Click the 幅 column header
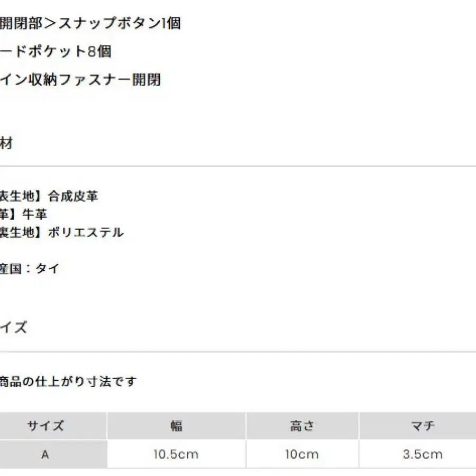Image resolution: width=476 pixels, height=476 pixels. (176, 426)
